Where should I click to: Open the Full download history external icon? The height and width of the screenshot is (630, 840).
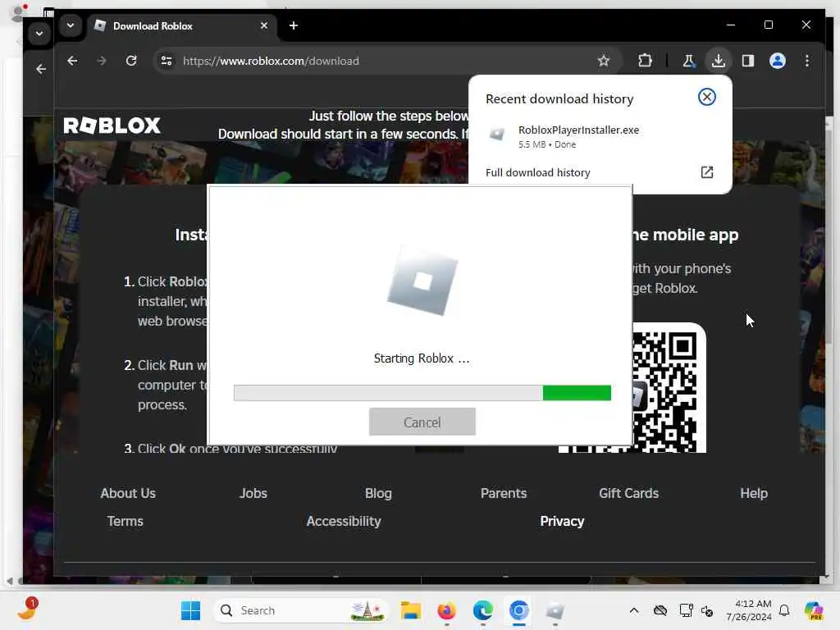coord(706,172)
